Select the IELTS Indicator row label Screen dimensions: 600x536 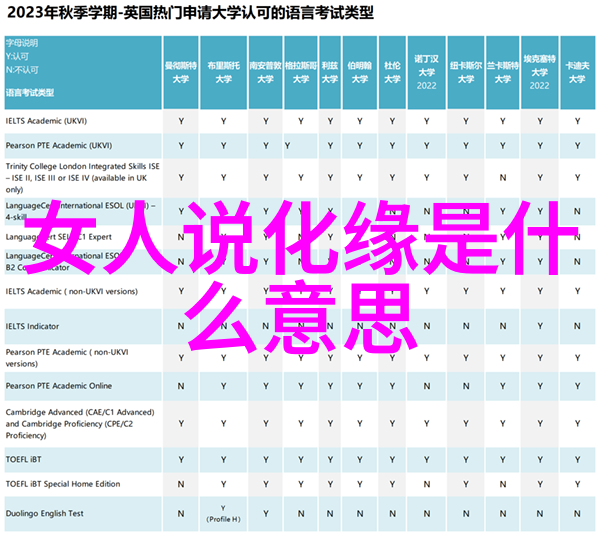click(x=33, y=326)
